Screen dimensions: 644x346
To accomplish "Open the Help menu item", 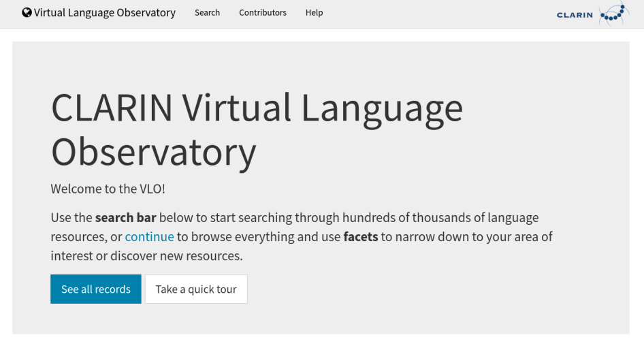I will (x=314, y=13).
